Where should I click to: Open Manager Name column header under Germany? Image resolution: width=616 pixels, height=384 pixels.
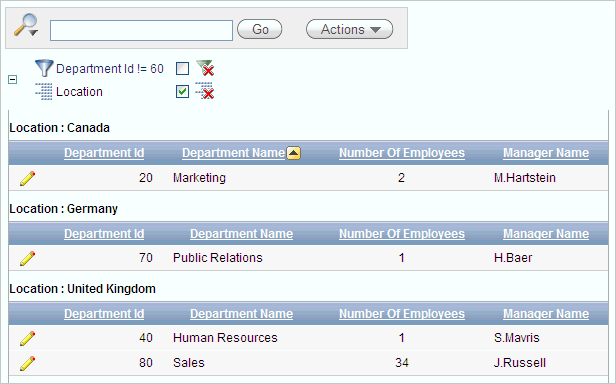click(546, 234)
